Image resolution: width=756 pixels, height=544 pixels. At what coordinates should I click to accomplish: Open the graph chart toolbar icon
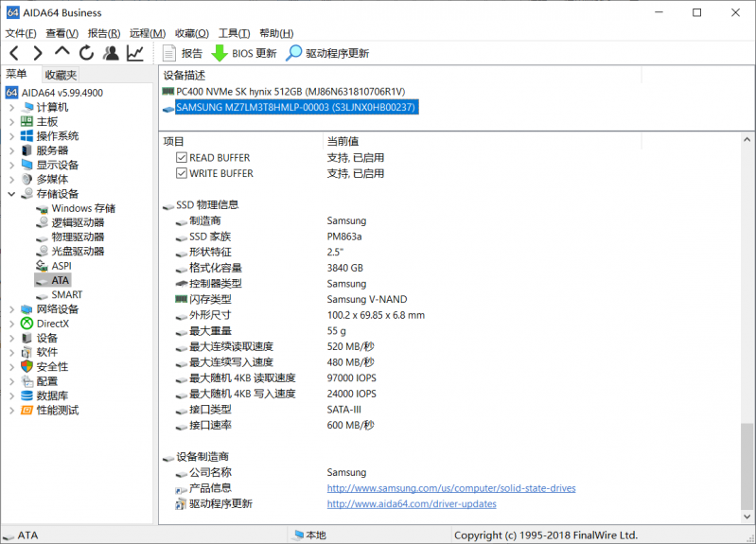tap(135, 53)
